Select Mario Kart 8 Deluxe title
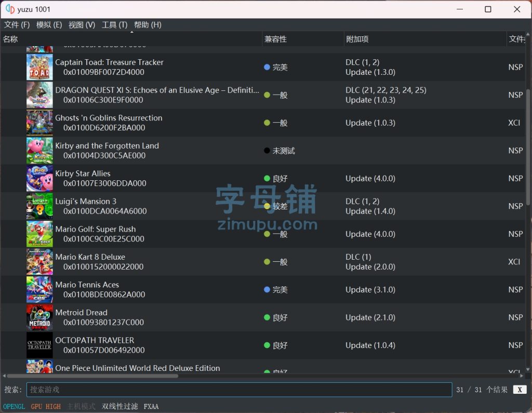The width and height of the screenshot is (532, 413). pyautogui.click(x=90, y=257)
